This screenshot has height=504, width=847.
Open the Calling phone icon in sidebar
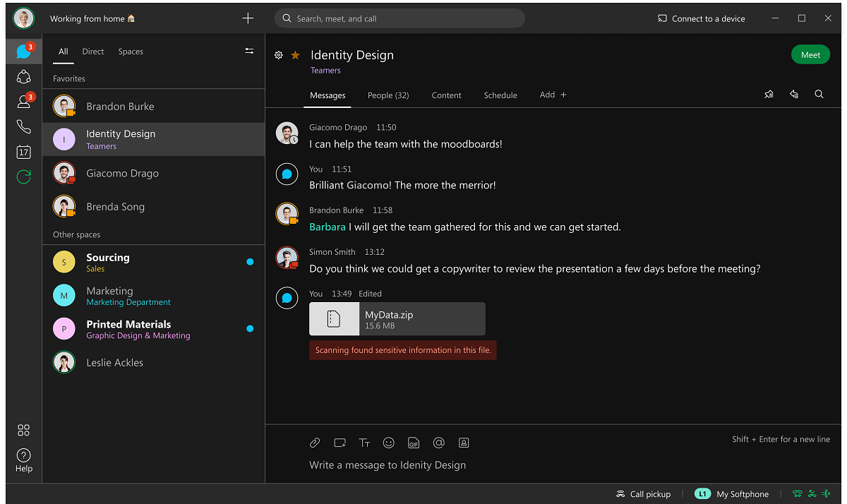tap(23, 127)
